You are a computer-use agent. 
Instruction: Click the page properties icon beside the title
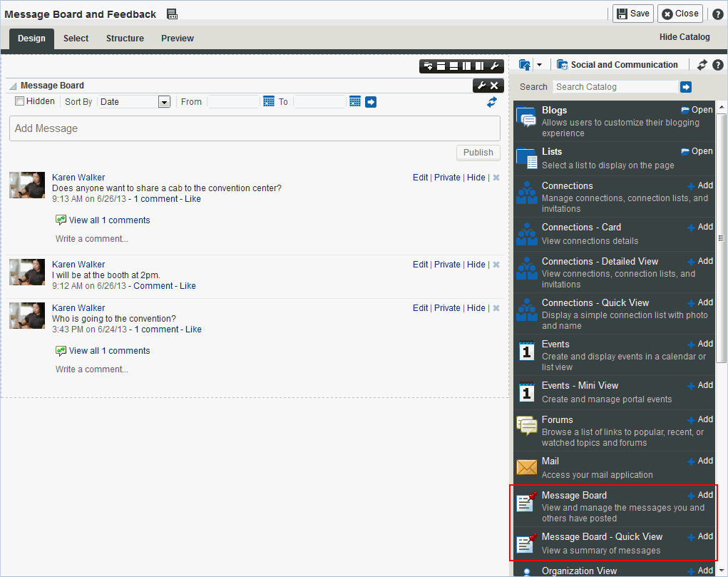[x=173, y=14]
